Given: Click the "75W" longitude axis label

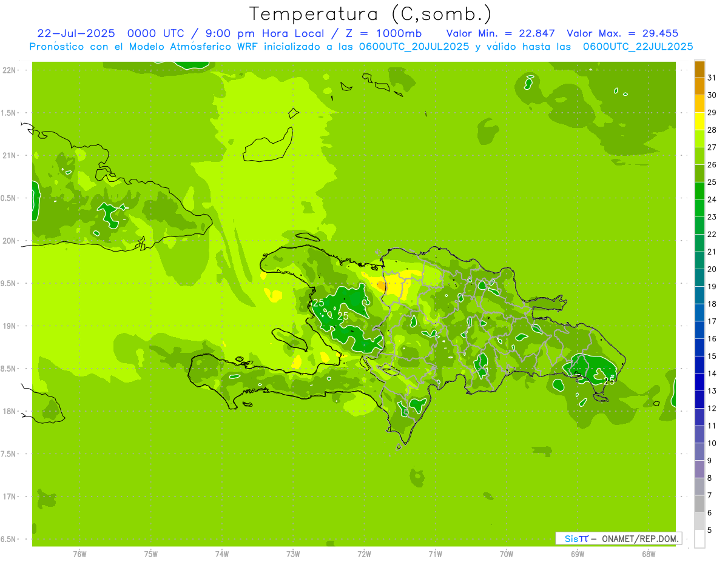Looking at the screenshot, I should pos(151,554).
